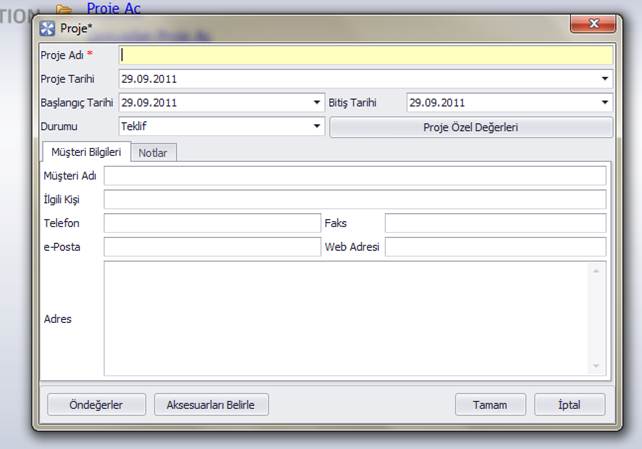Close the Proje dialog window
642x449 pixels.
(x=594, y=24)
